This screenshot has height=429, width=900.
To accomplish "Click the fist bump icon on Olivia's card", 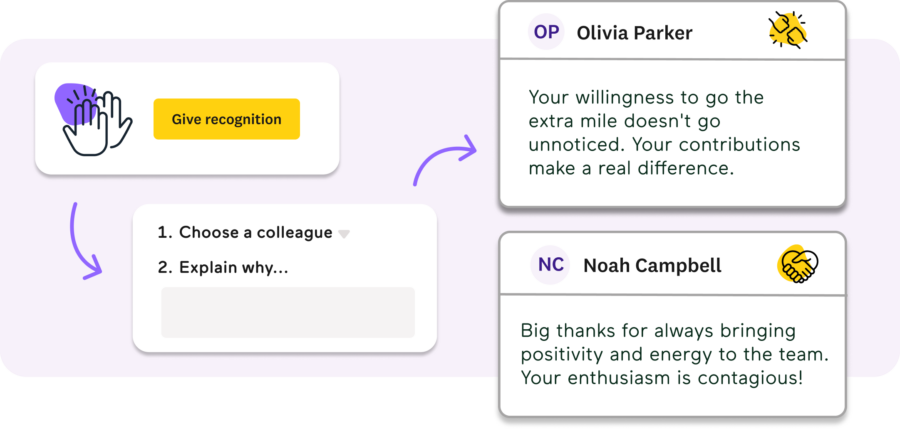I will [789, 30].
